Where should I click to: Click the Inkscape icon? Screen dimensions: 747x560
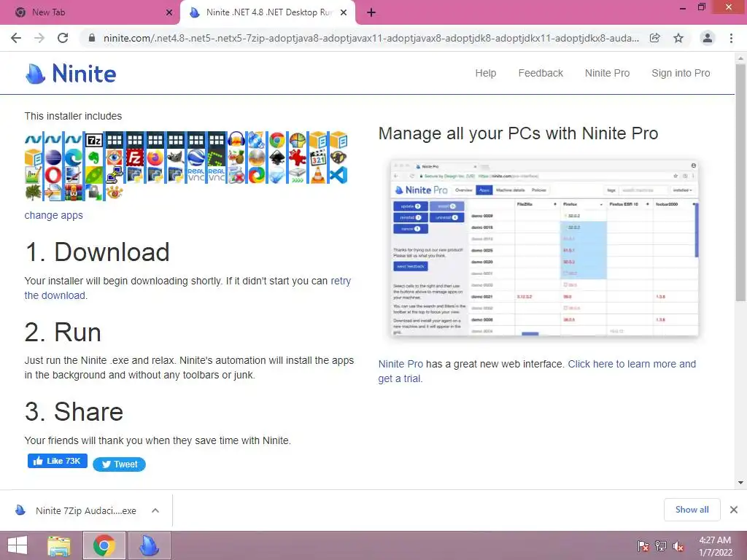[276, 157]
